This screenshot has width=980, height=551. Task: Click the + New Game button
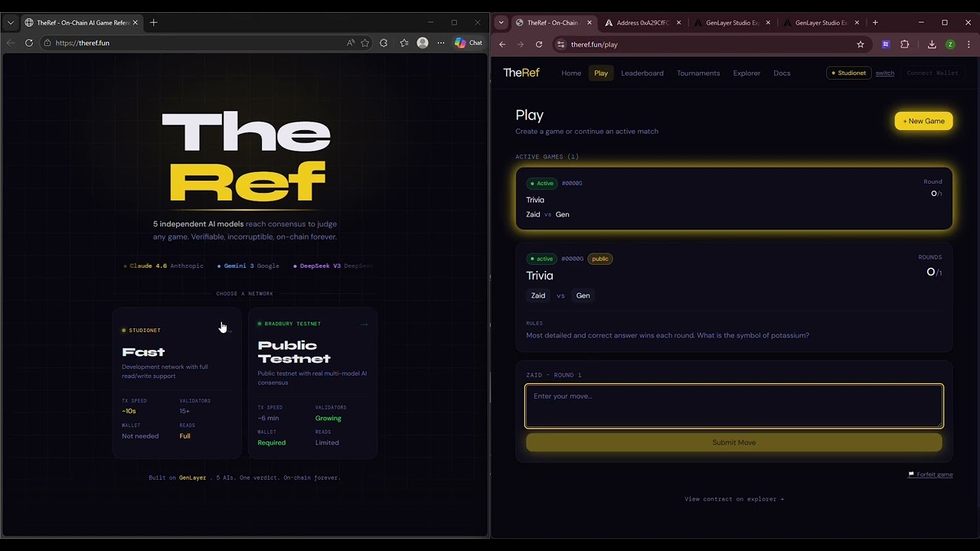click(923, 121)
